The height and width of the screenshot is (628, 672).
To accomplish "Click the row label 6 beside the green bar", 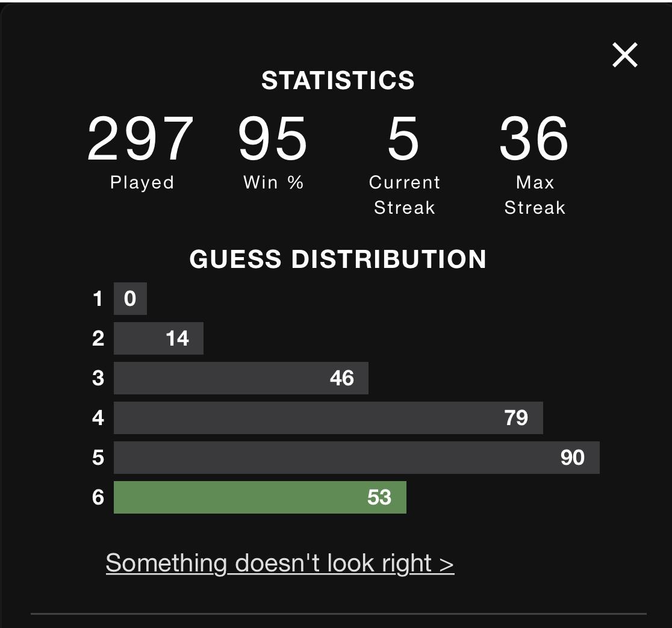I will 98,497.
